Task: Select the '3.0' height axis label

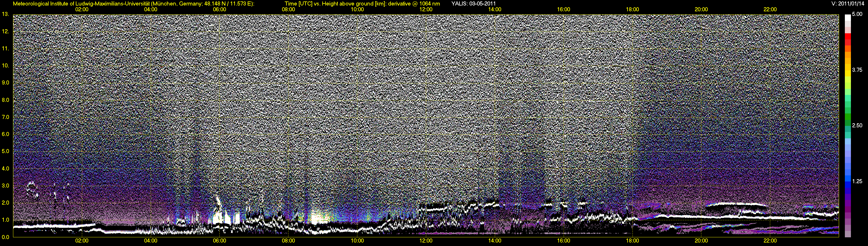Action: pos(5,186)
